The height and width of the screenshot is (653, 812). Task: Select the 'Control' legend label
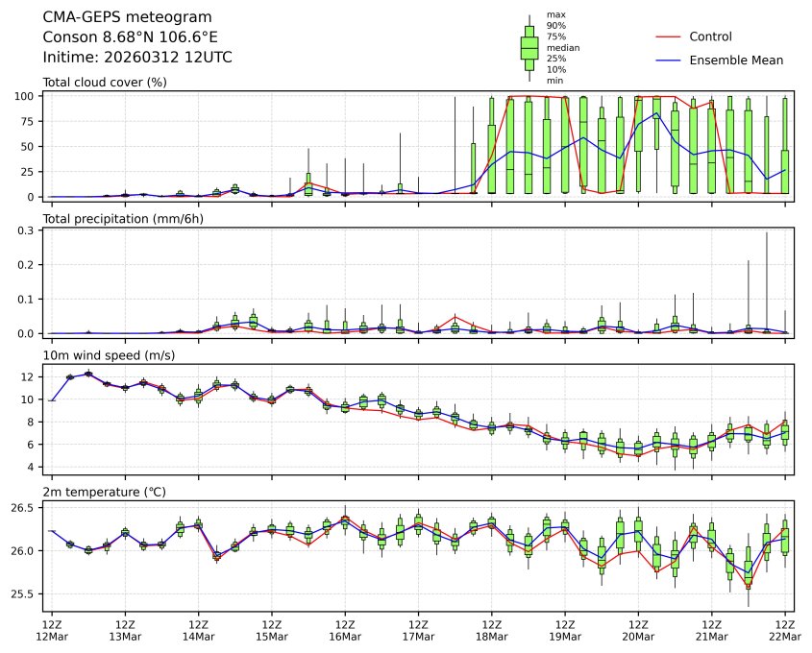click(x=710, y=37)
